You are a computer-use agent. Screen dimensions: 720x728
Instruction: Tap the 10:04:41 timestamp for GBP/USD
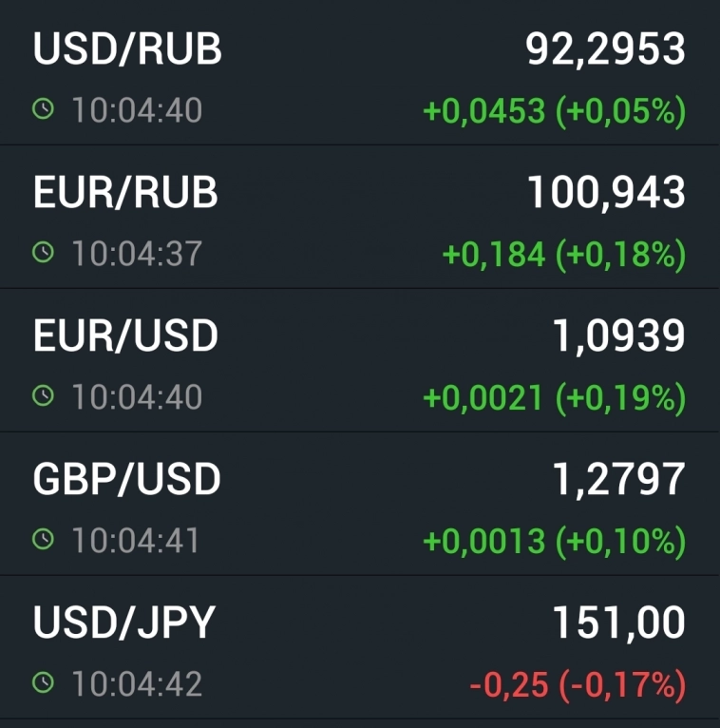point(136,540)
